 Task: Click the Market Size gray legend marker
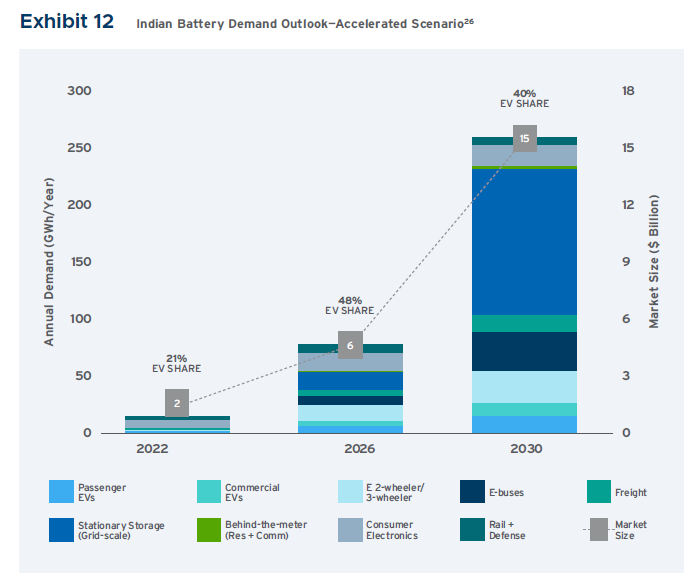point(599,529)
